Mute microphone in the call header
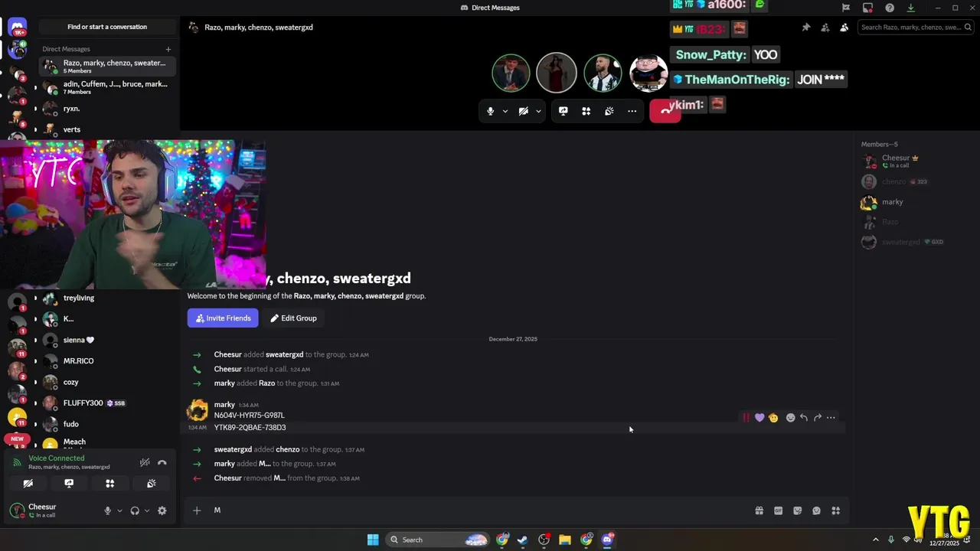 point(491,111)
